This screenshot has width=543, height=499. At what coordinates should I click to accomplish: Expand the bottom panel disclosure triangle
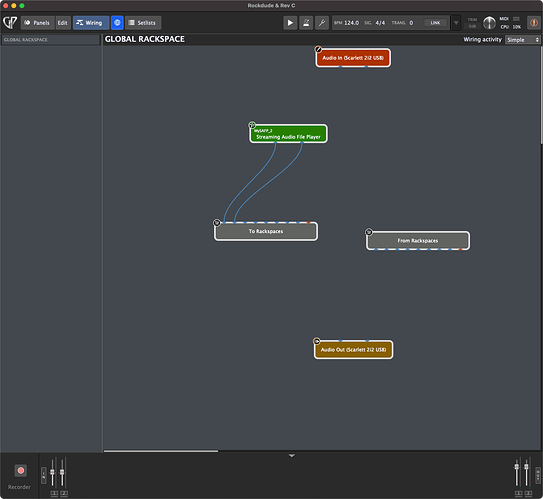tap(292, 456)
